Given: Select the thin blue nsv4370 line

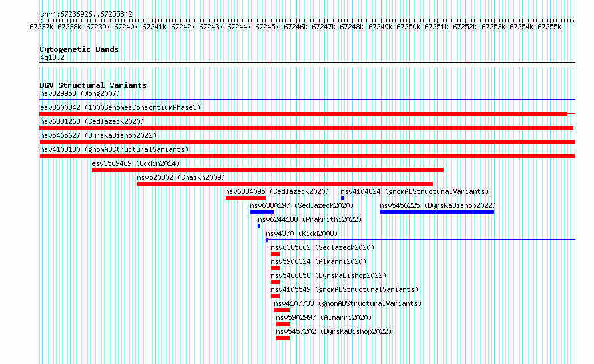Looking at the screenshot, I should click(x=420, y=240).
